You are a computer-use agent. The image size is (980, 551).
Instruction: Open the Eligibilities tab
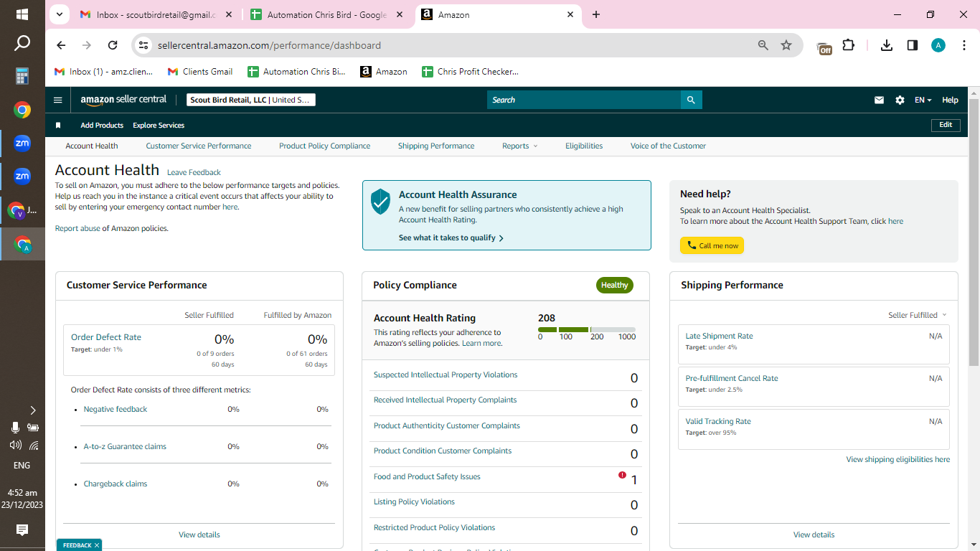click(584, 146)
